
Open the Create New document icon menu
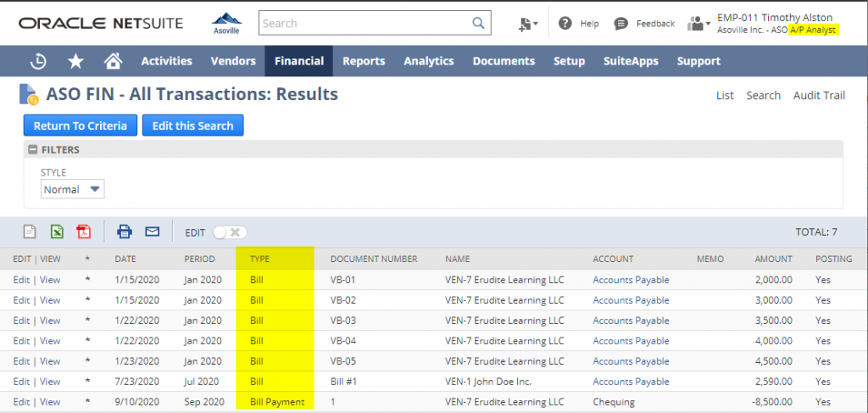tap(528, 24)
